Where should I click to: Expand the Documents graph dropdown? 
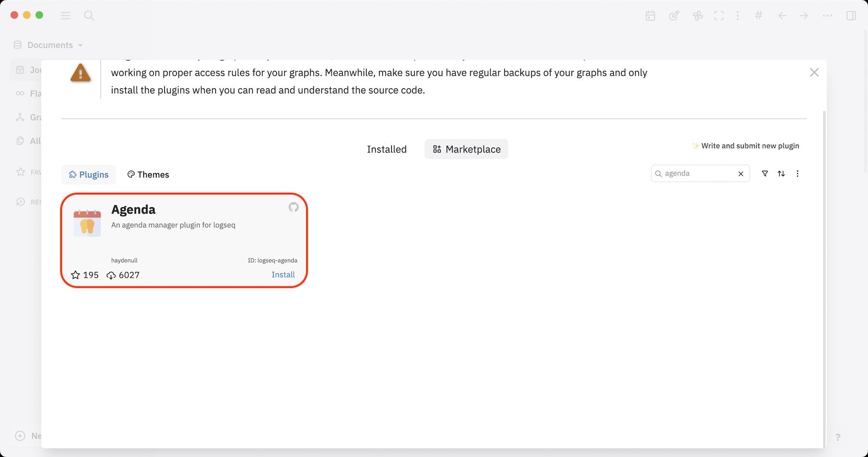pyautogui.click(x=50, y=45)
